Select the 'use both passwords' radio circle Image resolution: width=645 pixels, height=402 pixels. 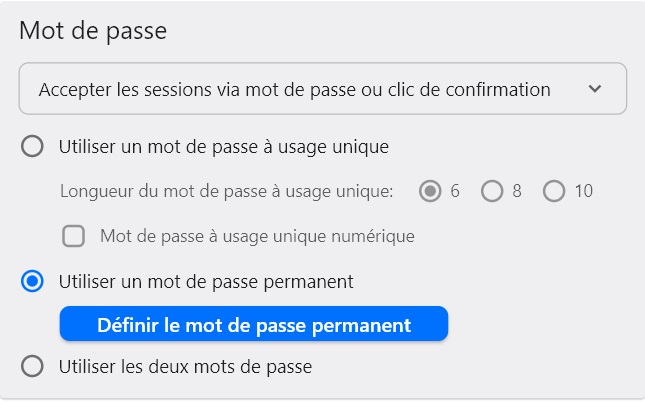[33, 367]
